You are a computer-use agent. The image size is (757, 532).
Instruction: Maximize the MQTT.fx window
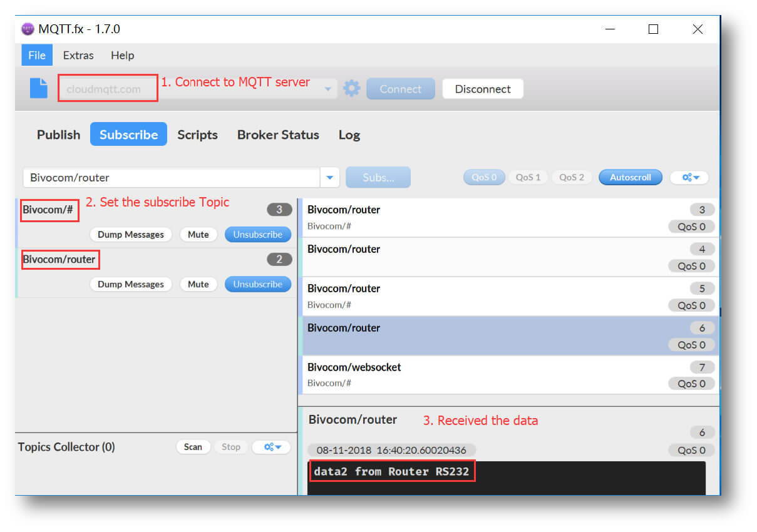click(653, 29)
